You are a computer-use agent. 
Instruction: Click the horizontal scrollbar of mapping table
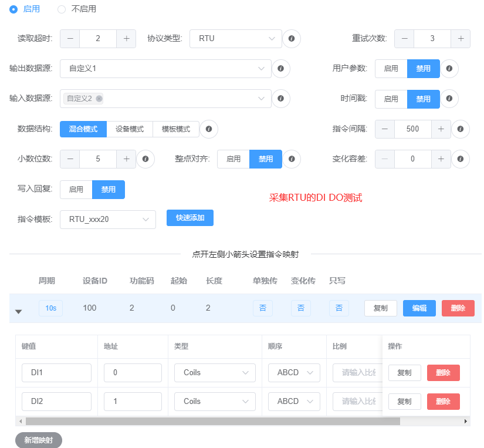point(212,421)
